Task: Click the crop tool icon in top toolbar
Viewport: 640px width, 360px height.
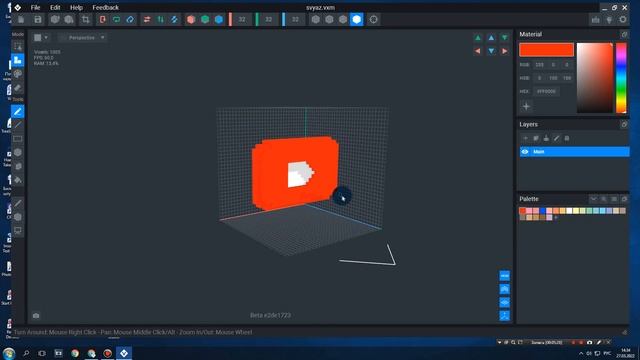Action: pos(85,20)
